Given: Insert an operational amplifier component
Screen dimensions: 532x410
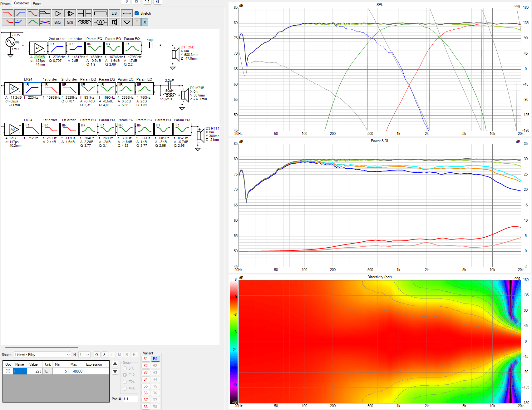Looking at the screenshot, I should click(x=70, y=13).
